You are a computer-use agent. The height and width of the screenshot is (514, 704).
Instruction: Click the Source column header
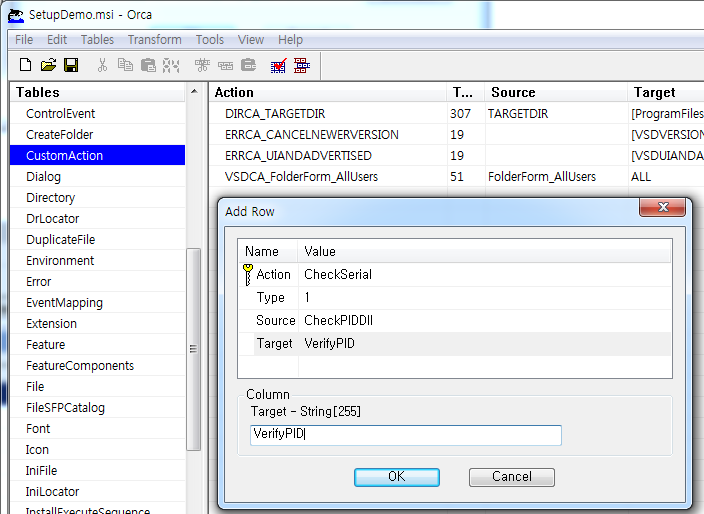pyautogui.click(x=556, y=92)
